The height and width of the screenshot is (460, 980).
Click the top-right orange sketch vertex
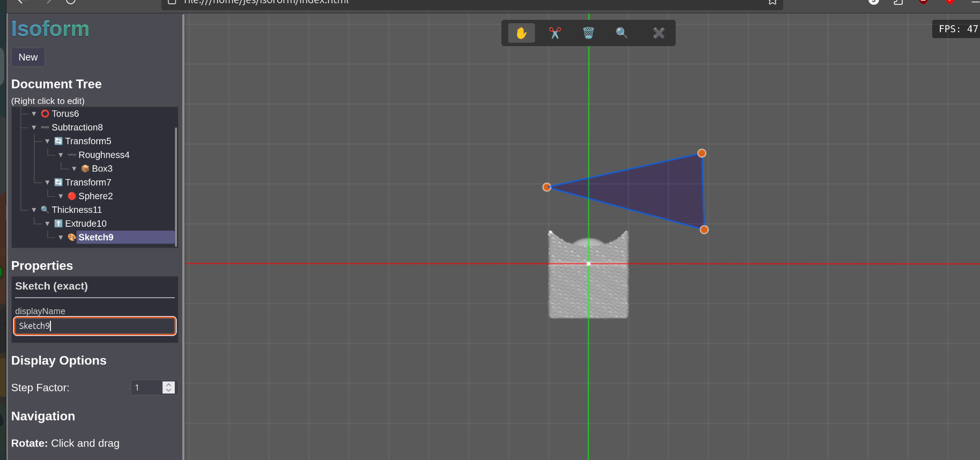point(701,153)
